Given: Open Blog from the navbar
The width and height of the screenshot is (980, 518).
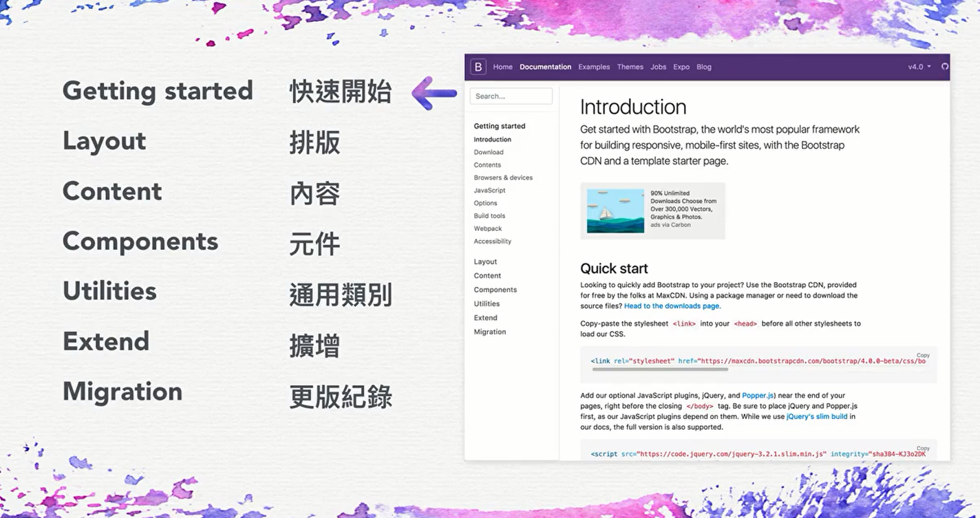Looking at the screenshot, I should pos(704,67).
